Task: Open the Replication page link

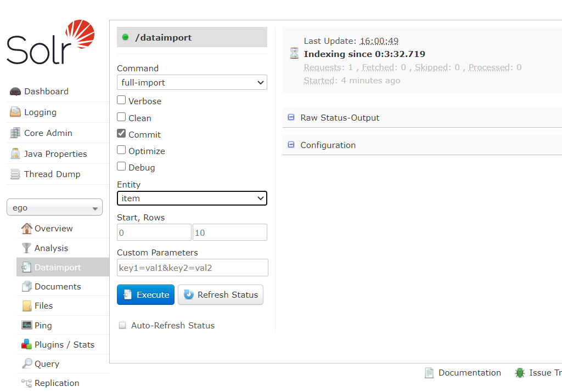Action: [x=57, y=383]
